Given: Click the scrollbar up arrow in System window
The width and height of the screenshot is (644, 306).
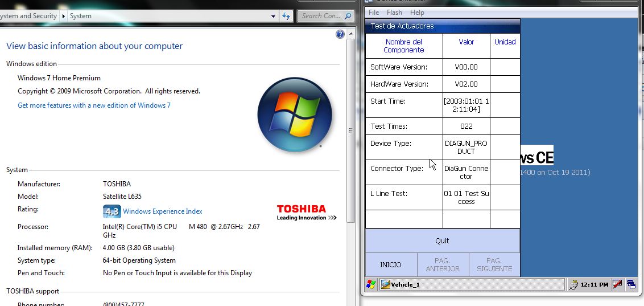Looking at the screenshot, I should coord(350,34).
